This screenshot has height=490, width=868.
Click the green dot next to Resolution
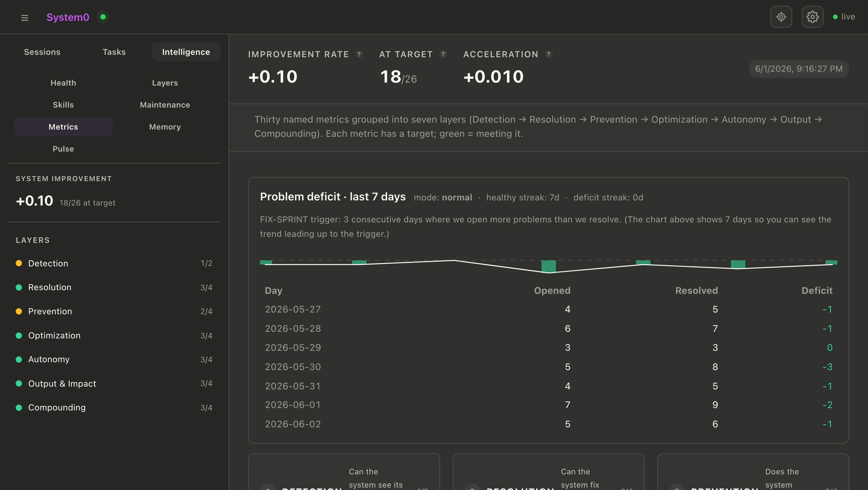19,287
